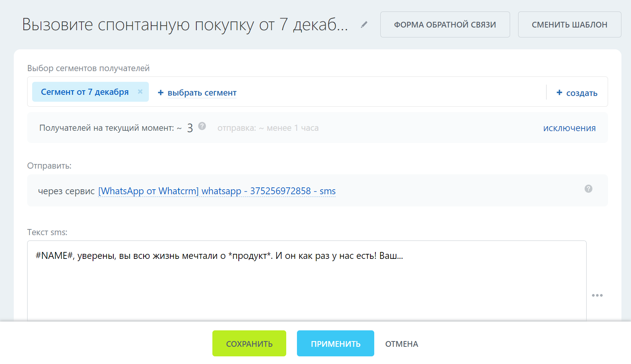Click the blue 'Применить' button

(x=336, y=343)
